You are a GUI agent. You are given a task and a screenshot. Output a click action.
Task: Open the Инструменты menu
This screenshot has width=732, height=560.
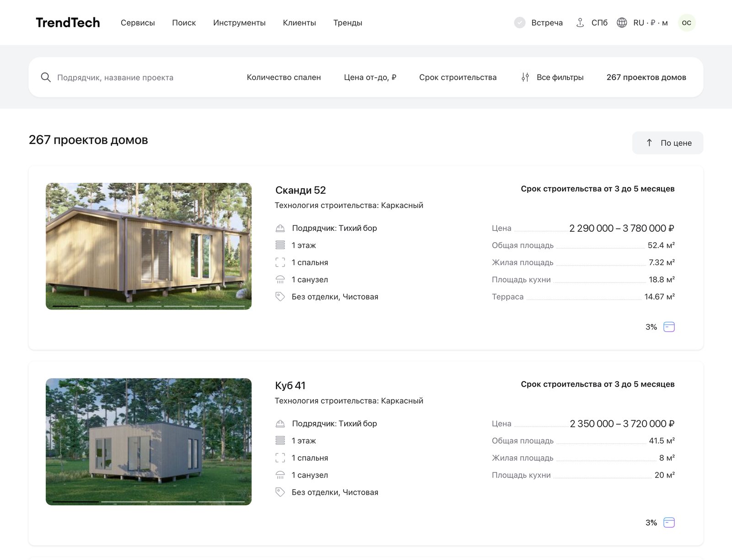pyautogui.click(x=239, y=23)
